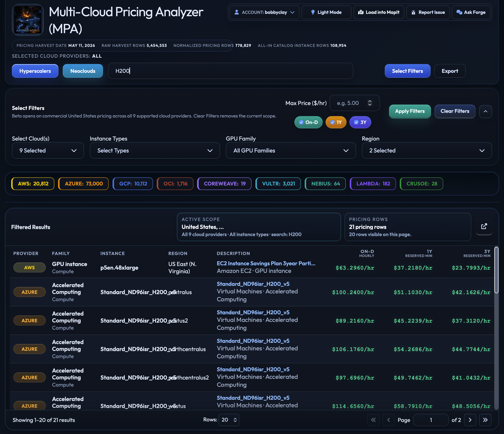Click the ON-D HOURLY column header
Image resolution: width=504 pixels, height=434 pixels.
[x=367, y=253]
